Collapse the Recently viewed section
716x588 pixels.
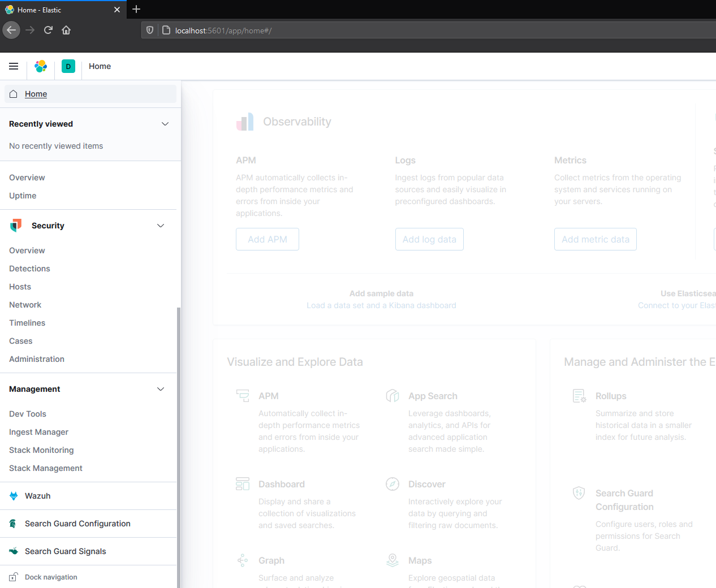pyautogui.click(x=165, y=124)
